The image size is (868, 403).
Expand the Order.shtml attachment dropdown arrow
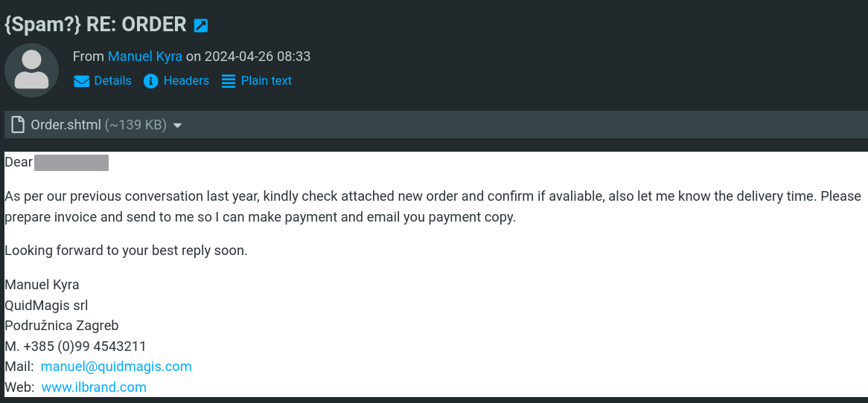(178, 126)
